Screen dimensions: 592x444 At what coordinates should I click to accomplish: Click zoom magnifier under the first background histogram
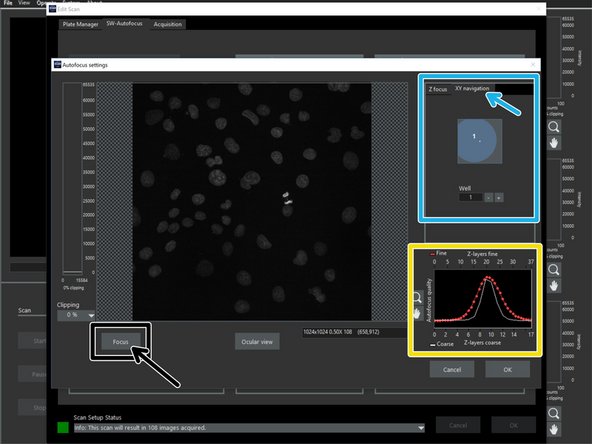554,126
